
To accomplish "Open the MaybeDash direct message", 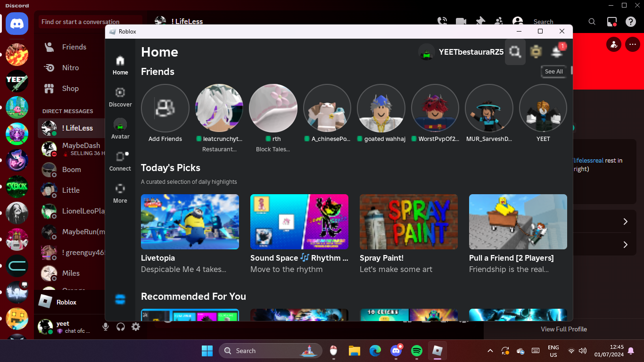I will click(x=71, y=149).
